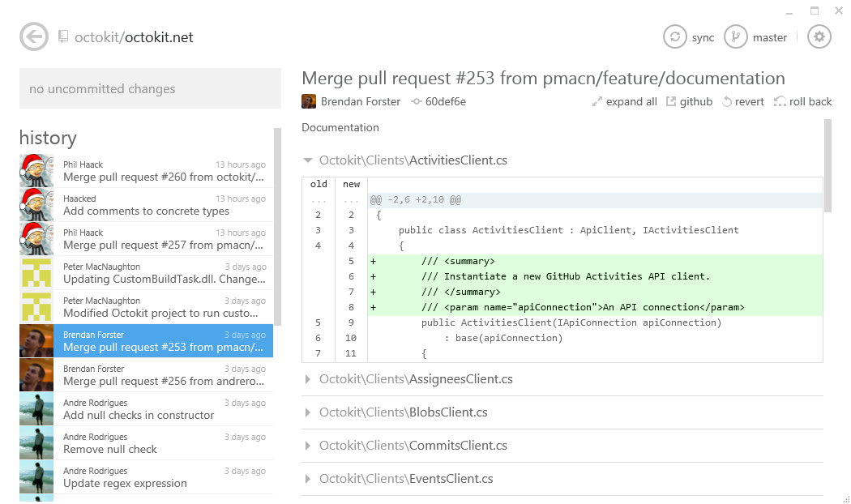Click the roll back icon
Screen dimensions: 851x504
click(780, 101)
